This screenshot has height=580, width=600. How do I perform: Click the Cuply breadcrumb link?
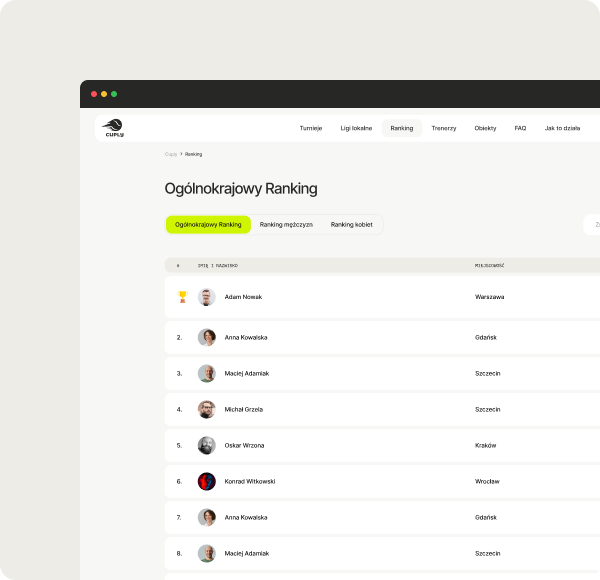click(171, 154)
